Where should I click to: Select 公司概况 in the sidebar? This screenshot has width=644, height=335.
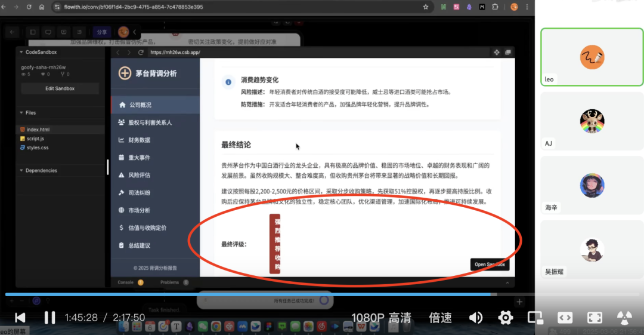[155, 105]
